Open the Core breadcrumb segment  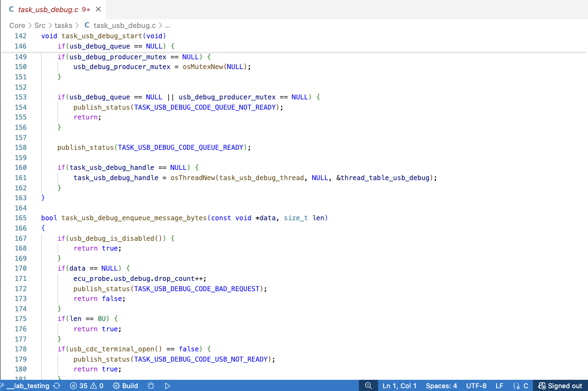coord(17,26)
